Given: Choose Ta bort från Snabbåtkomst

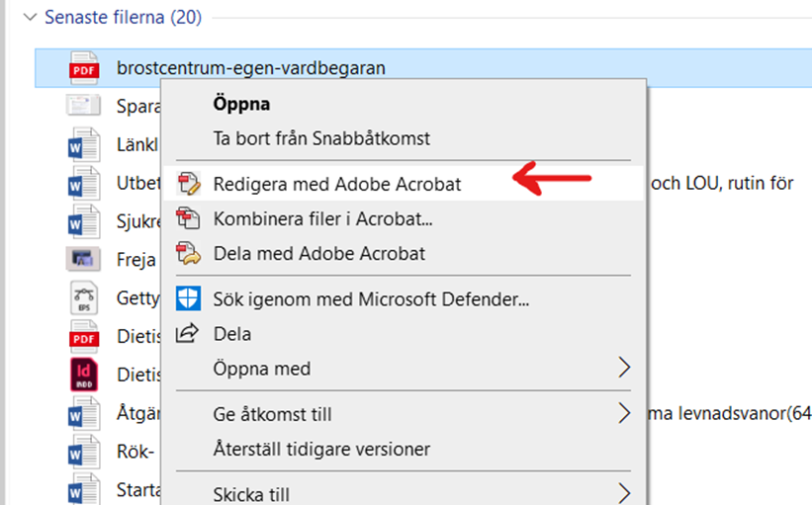Looking at the screenshot, I should pyautogui.click(x=321, y=138).
